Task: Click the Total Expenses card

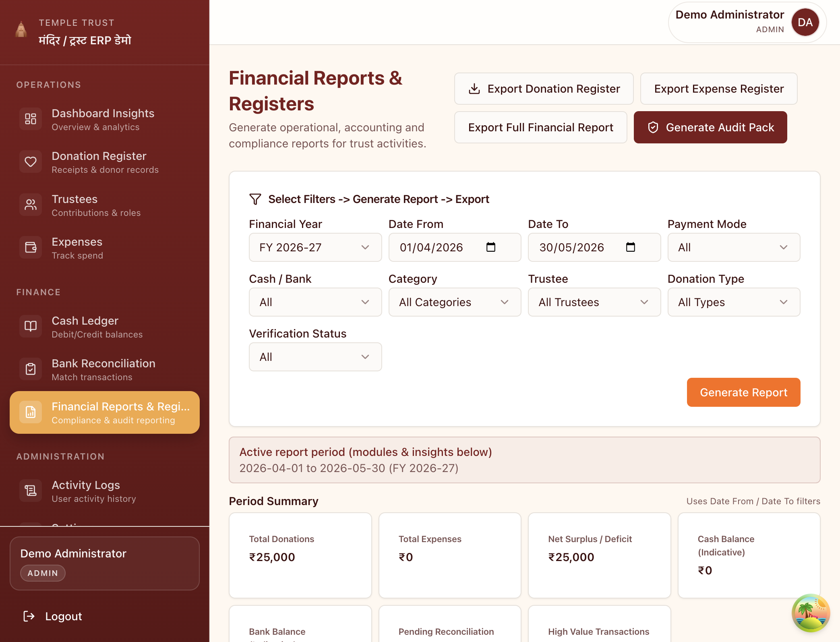Action: click(x=450, y=555)
